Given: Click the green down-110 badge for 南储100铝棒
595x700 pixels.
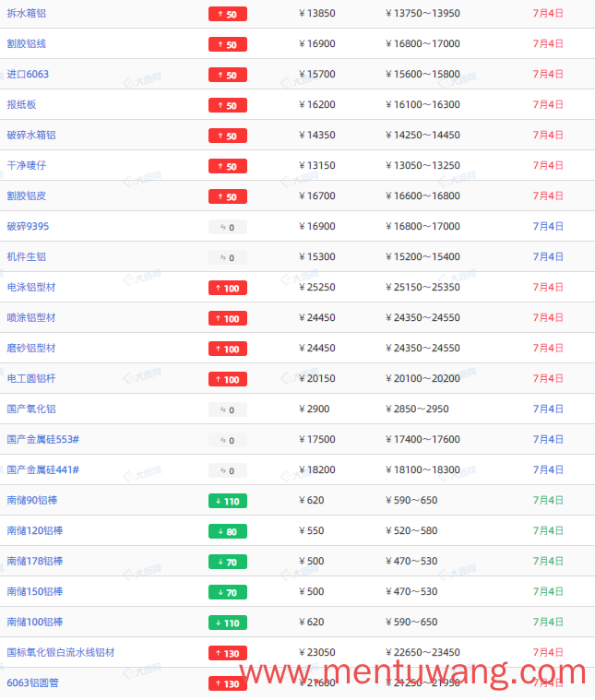Looking at the screenshot, I should pos(228,623).
